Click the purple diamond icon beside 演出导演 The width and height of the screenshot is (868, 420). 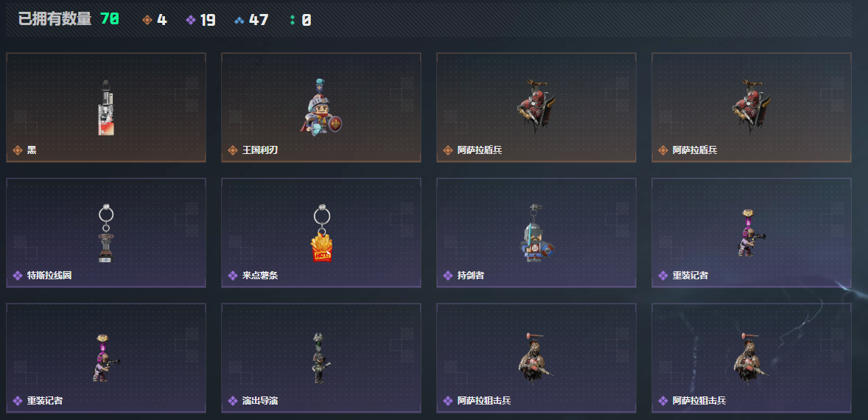point(233,401)
